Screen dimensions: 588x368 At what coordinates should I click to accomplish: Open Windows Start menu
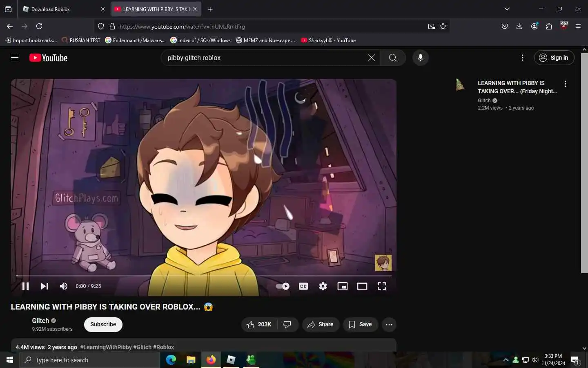point(10,360)
